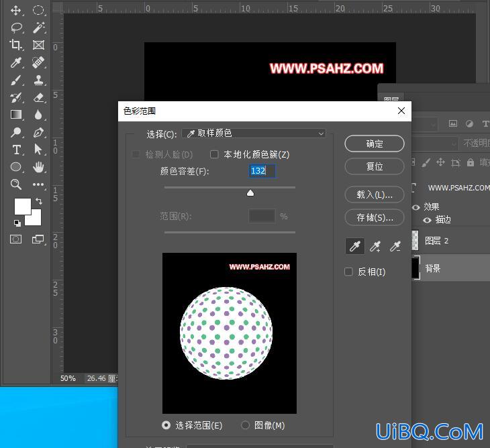Select the Elliptical Marquee tool

coord(38,10)
